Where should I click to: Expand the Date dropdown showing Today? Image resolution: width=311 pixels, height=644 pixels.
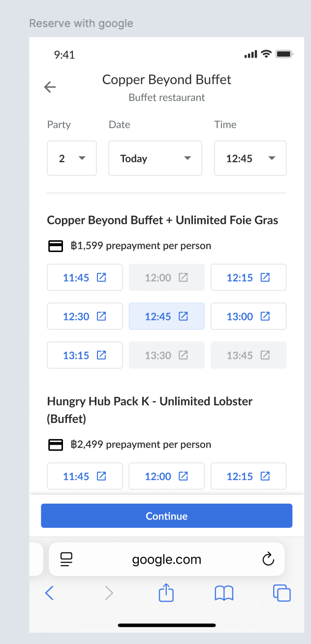point(155,159)
